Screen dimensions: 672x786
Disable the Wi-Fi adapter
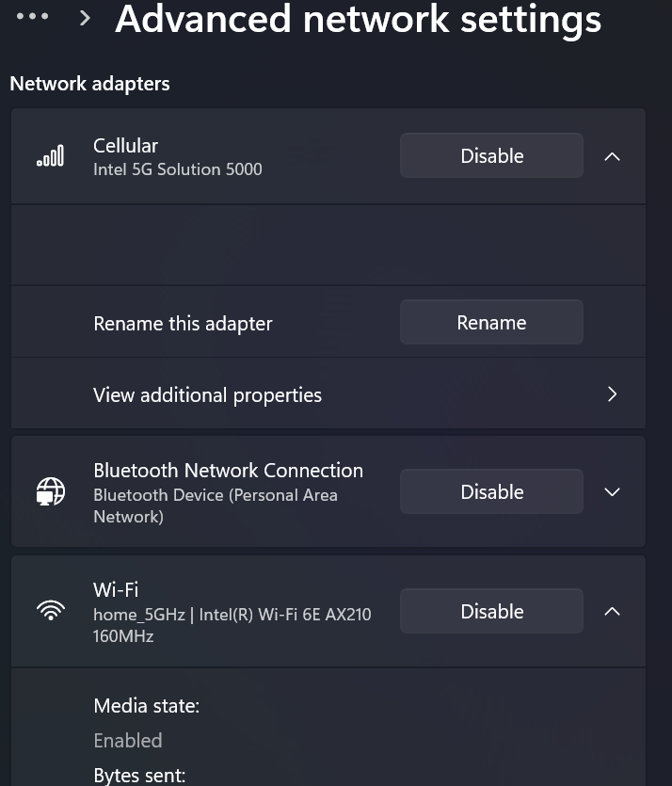click(491, 612)
